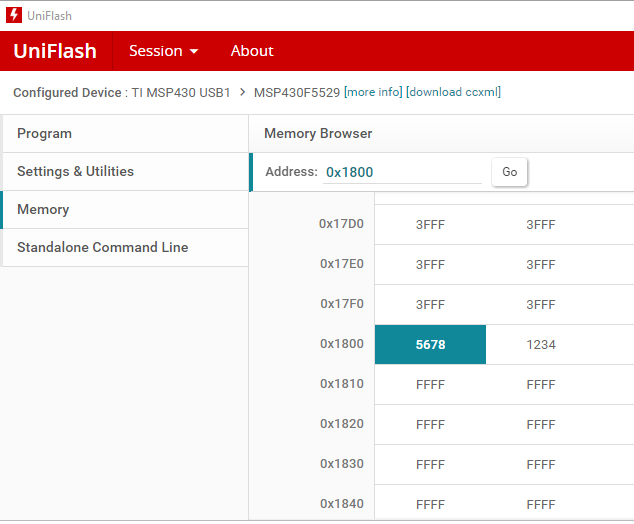Select the Program tab
The height and width of the screenshot is (524, 634).
pyautogui.click(x=125, y=134)
